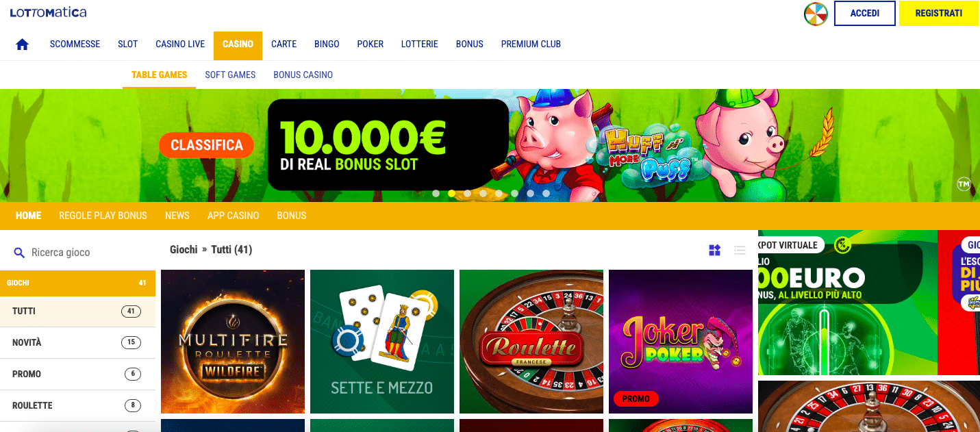This screenshot has width=980, height=432.
Task: Open the Multifire Roulette Wildfire game
Action: (233, 342)
